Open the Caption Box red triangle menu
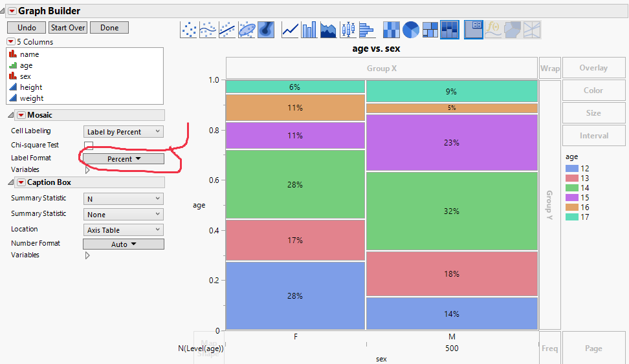This screenshot has width=629, height=364. click(21, 182)
